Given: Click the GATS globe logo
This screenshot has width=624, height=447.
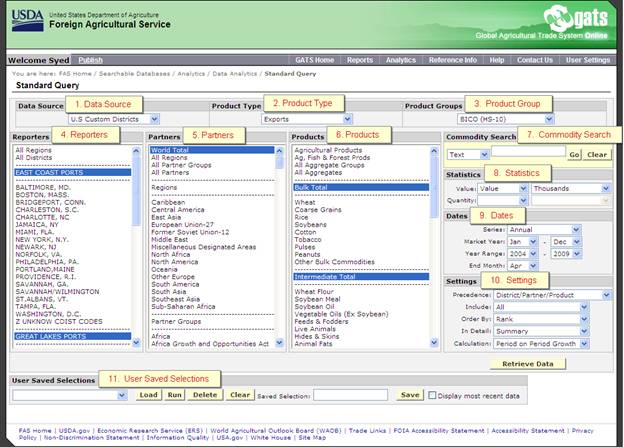Looking at the screenshot, I should pyautogui.click(x=558, y=18).
